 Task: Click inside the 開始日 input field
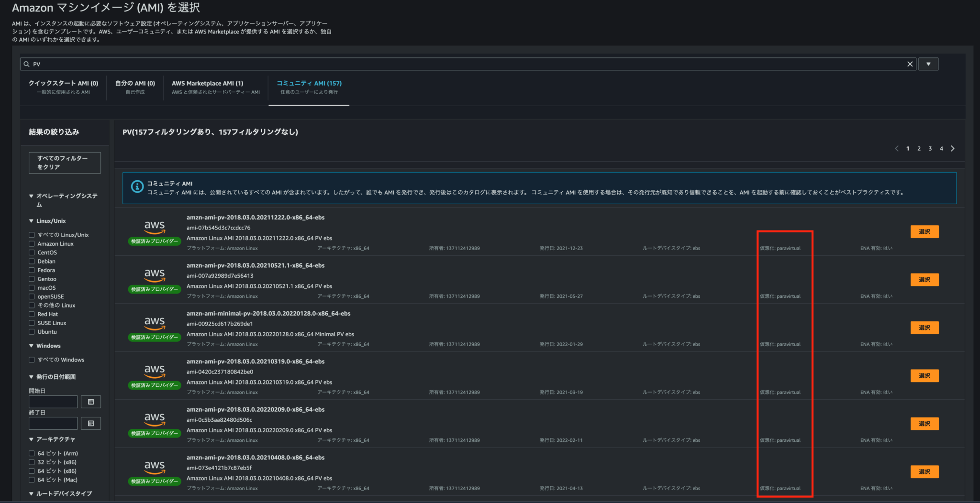53,402
